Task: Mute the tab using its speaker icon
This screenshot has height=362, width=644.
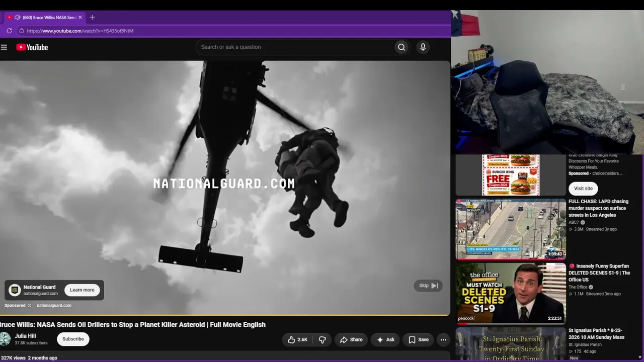Action: point(18,17)
